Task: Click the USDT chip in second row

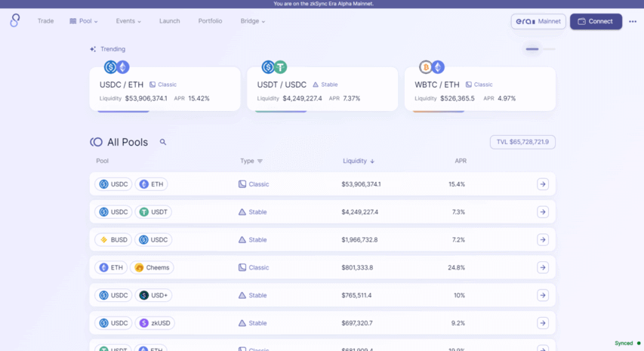Action: (153, 212)
